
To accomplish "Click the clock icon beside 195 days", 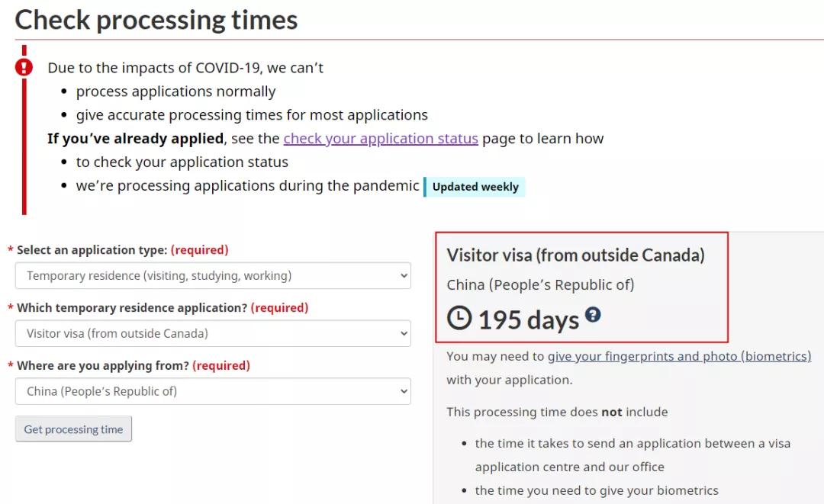I will pyautogui.click(x=459, y=318).
